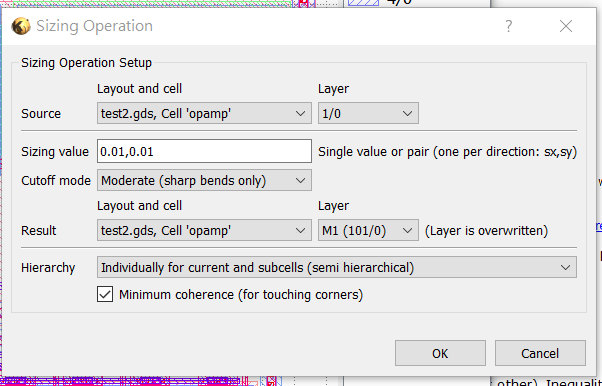Open the Source layout and cell dropdown

tap(204, 113)
